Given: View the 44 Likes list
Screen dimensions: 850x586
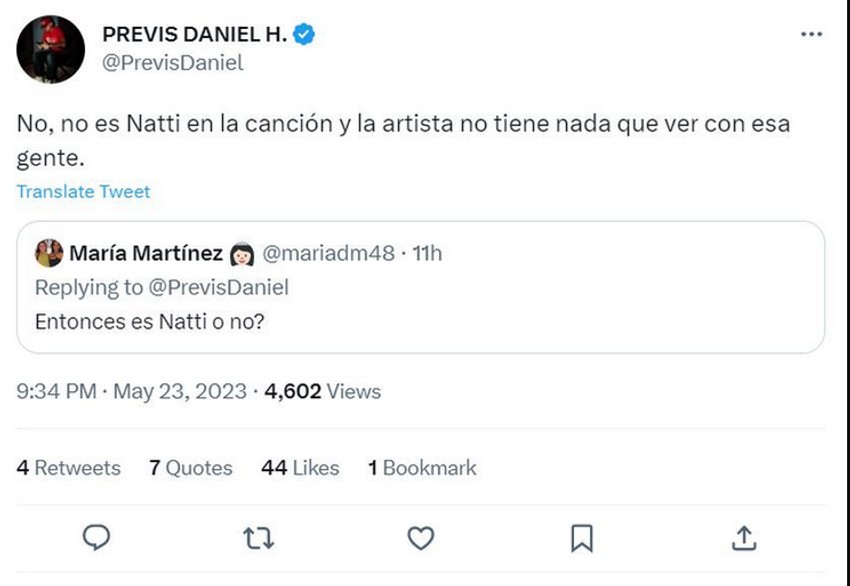Looking at the screenshot, I should pos(298,467).
